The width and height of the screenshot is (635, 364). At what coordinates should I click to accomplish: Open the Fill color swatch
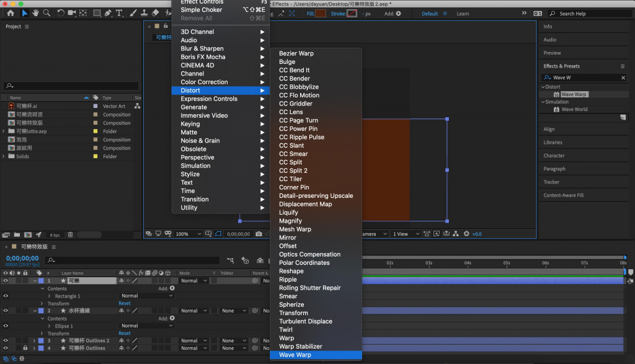point(321,14)
